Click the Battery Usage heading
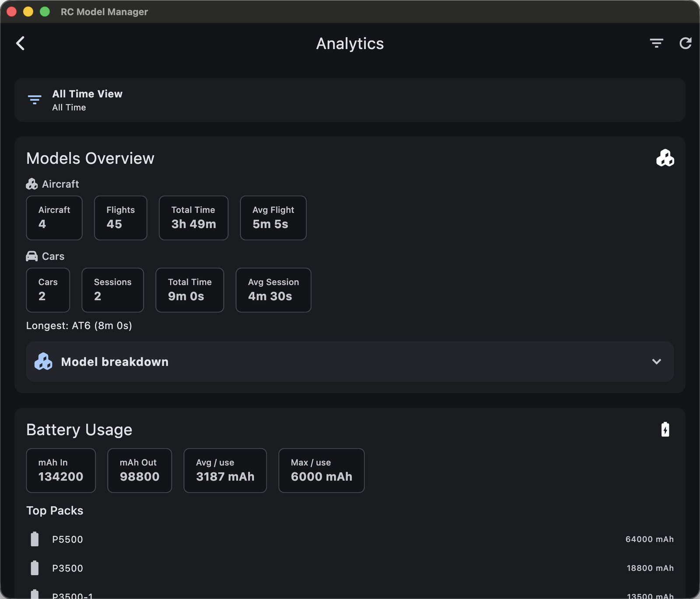The image size is (700, 599). pos(79,430)
